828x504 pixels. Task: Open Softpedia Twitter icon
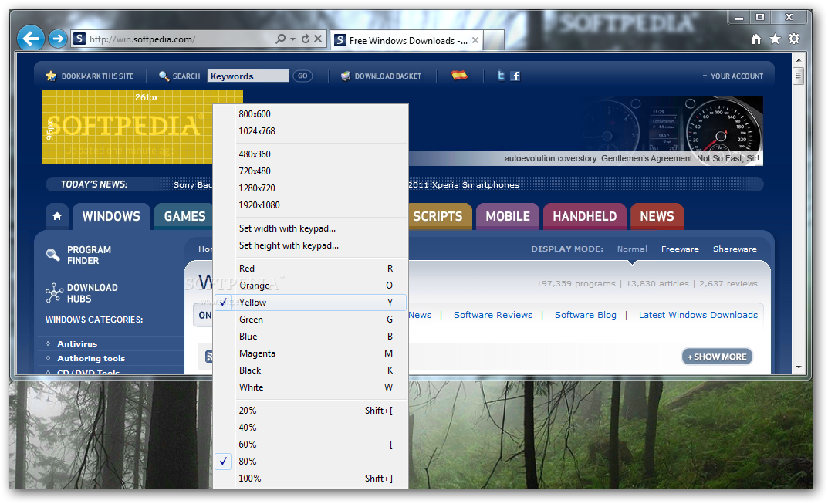click(501, 76)
